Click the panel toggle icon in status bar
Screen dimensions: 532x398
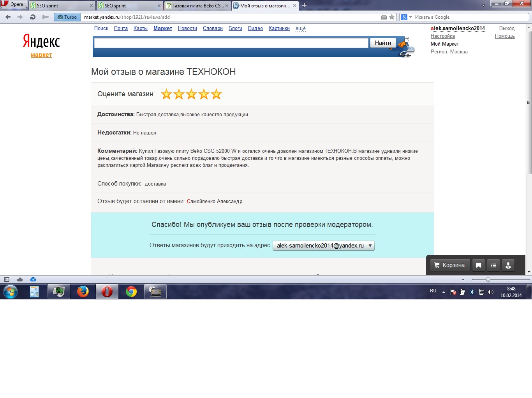7,279
